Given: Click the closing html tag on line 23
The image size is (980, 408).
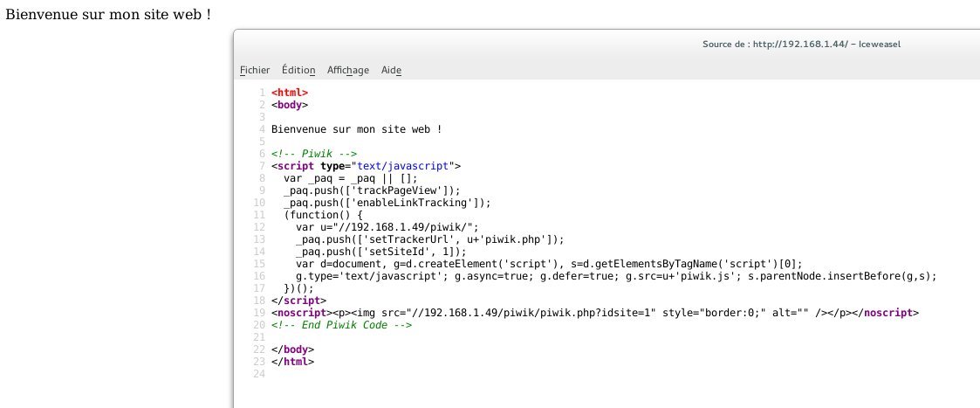Looking at the screenshot, I should [x=292, y=361].
